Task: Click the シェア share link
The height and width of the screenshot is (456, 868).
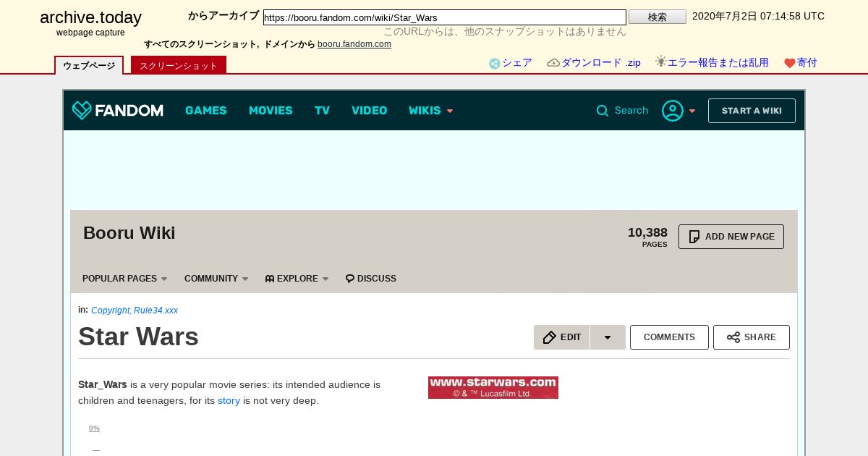Action: pos(517,63)
